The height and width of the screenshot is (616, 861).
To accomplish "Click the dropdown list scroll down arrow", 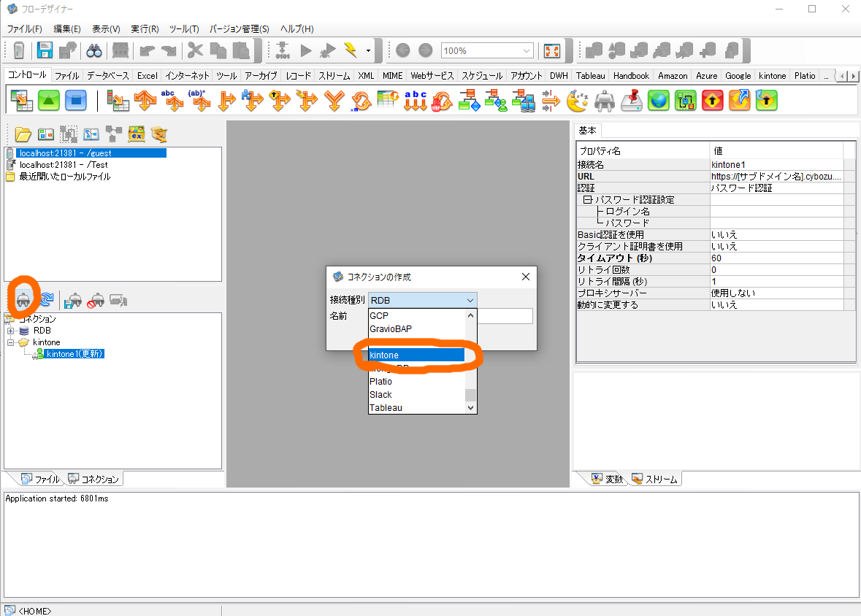I will pyautogui.click(x=470, y=408).
